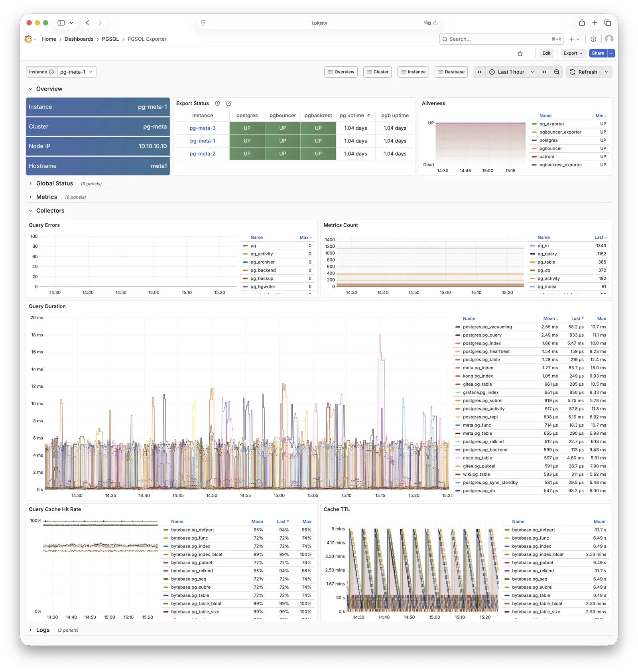Toggle pg_io series in Metrics Count legend
Viewport: 638px width, 672px height.
point(543,246)
